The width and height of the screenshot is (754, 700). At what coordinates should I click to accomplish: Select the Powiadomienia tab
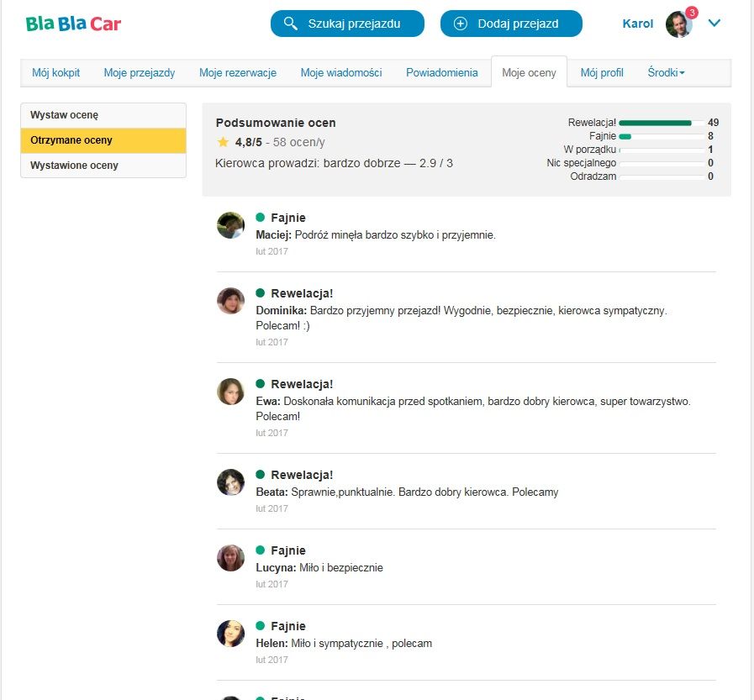point(441,72)
